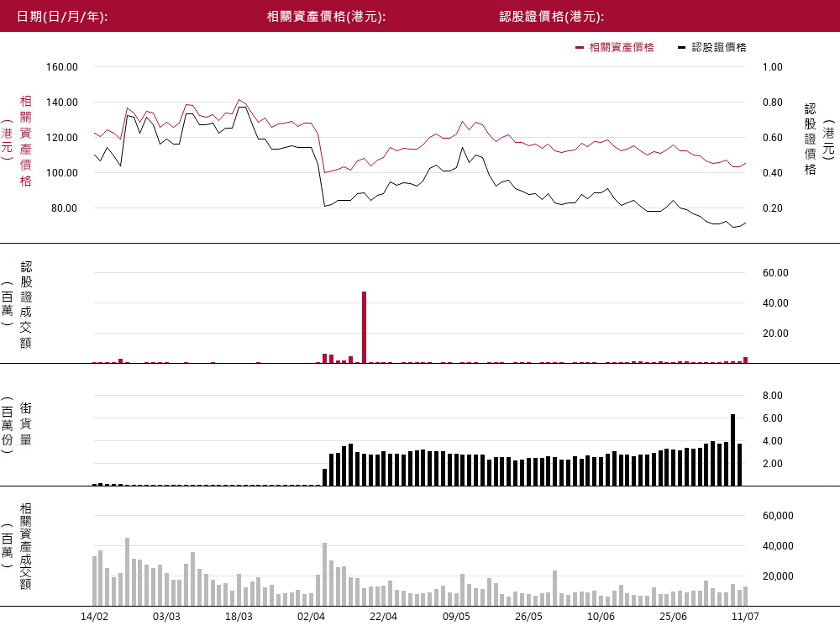Select the 03/03 date axis label

[166, 617]
